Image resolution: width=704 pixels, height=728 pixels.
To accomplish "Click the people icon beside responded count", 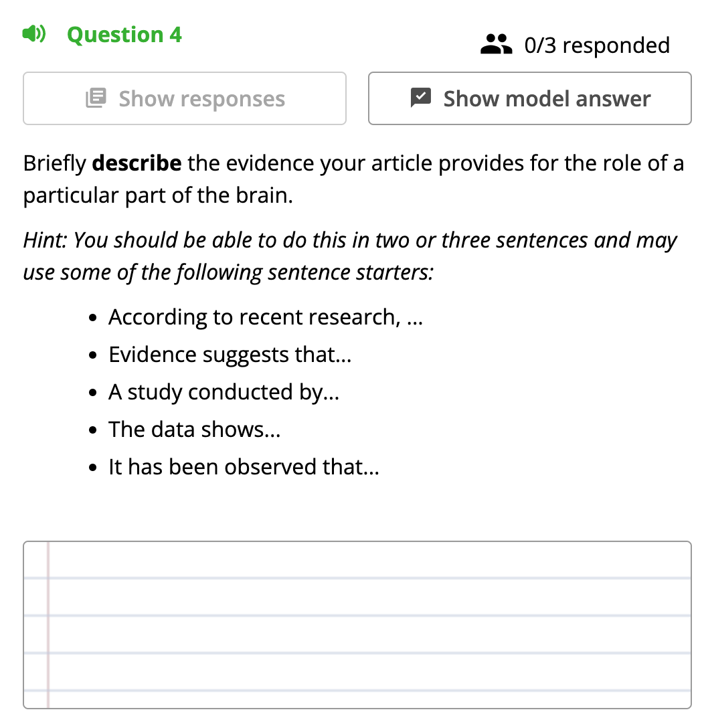I will pyautogui.click(x=496, y=45).
